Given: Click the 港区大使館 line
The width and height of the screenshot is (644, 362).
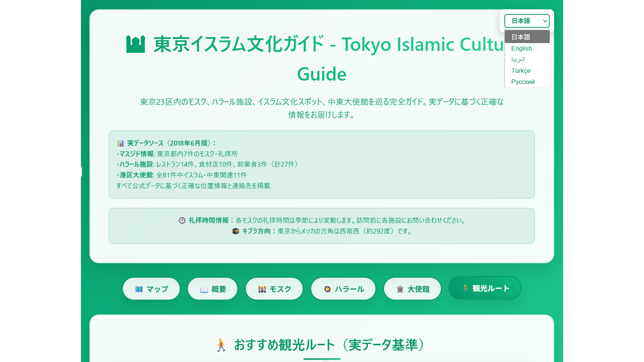Looking at the screenshot, I should 182,175.
